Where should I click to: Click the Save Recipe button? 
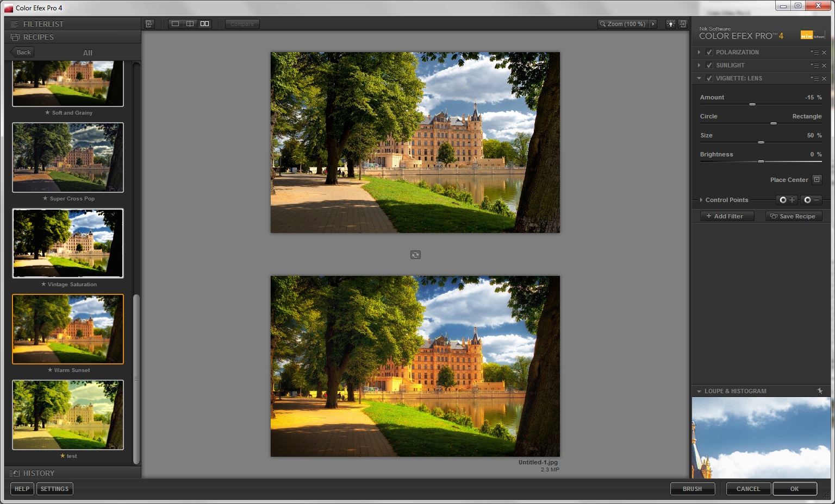pyautogui.click(x=794, y=216)
